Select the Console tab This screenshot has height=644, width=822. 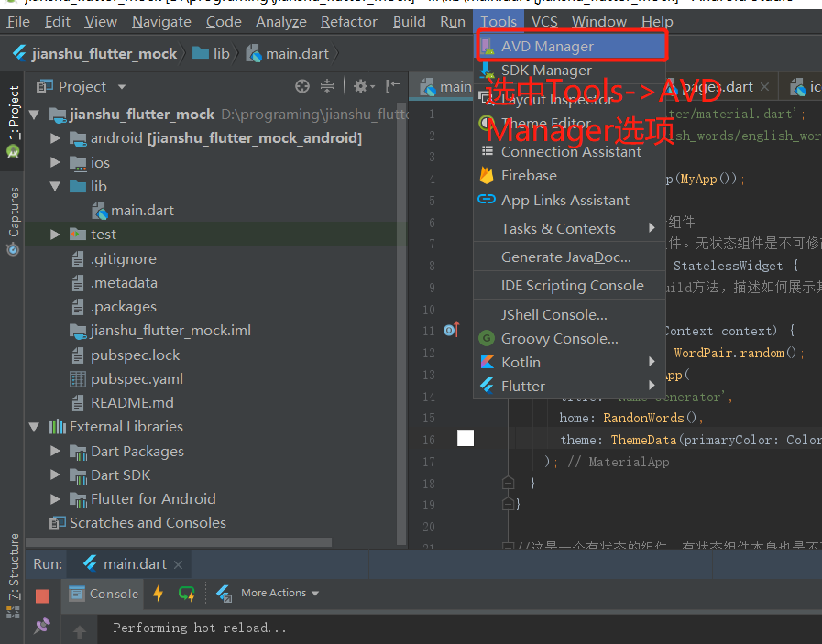(104, 594)
